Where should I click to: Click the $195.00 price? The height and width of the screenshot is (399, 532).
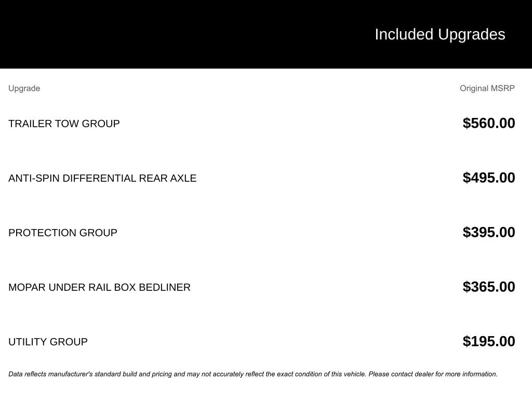(x=488, y=341)
